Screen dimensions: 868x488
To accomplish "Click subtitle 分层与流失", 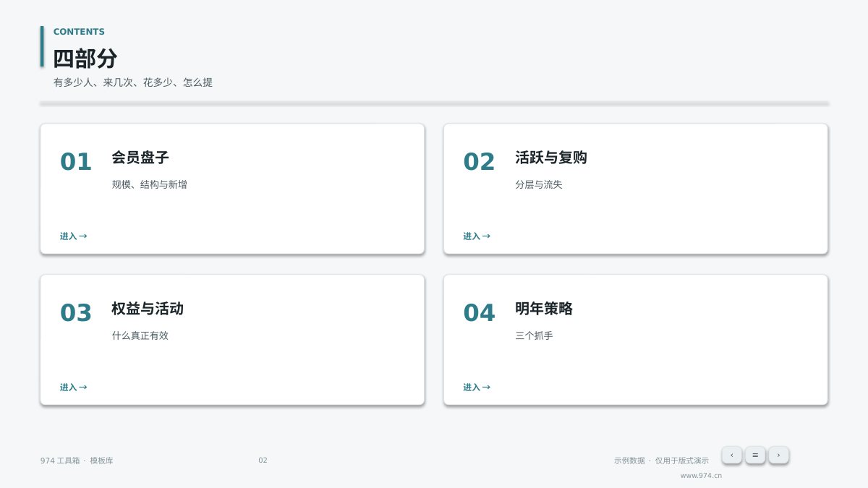I will [539, 185].
